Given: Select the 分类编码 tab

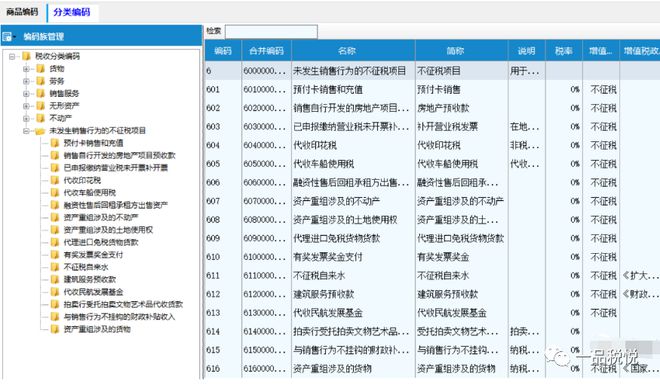Looking at the screenshot, I should click(x=72, y=12).
